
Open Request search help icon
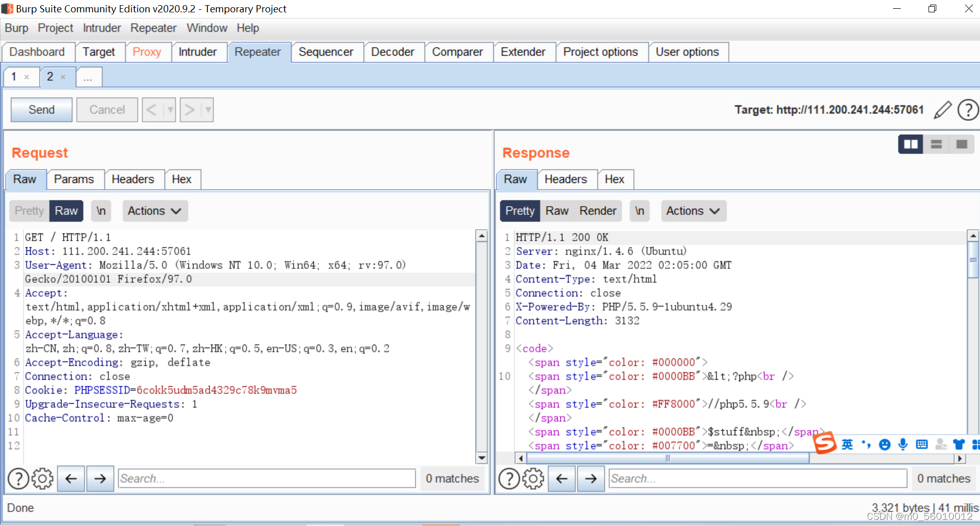pyautogui.click(x=18, y=479)
